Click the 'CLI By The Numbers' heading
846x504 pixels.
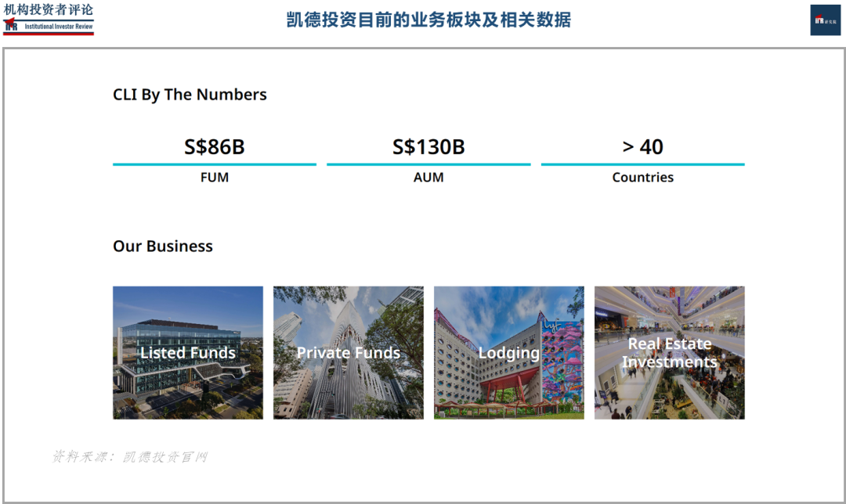point(190,95)
